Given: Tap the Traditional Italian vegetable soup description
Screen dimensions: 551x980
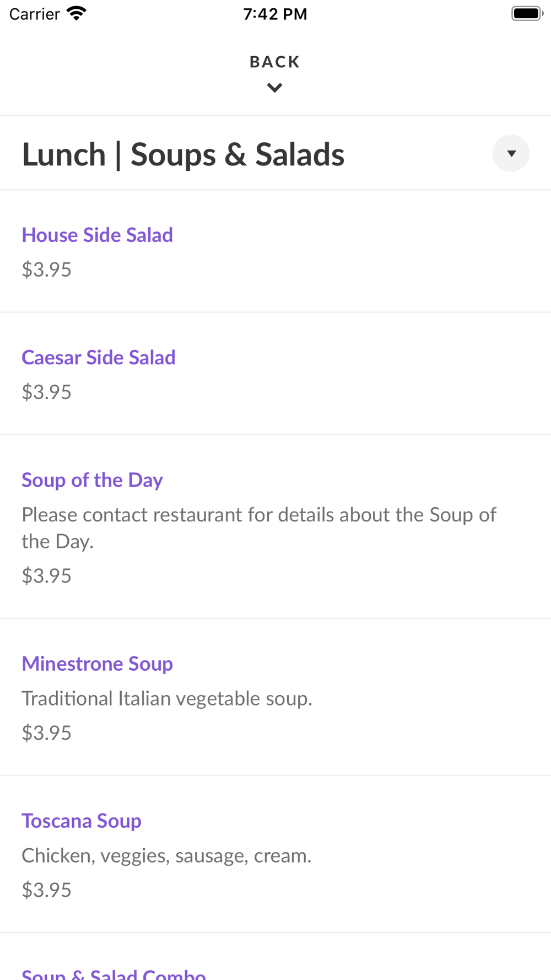Looking at the screenshot, I should [167, 698].
